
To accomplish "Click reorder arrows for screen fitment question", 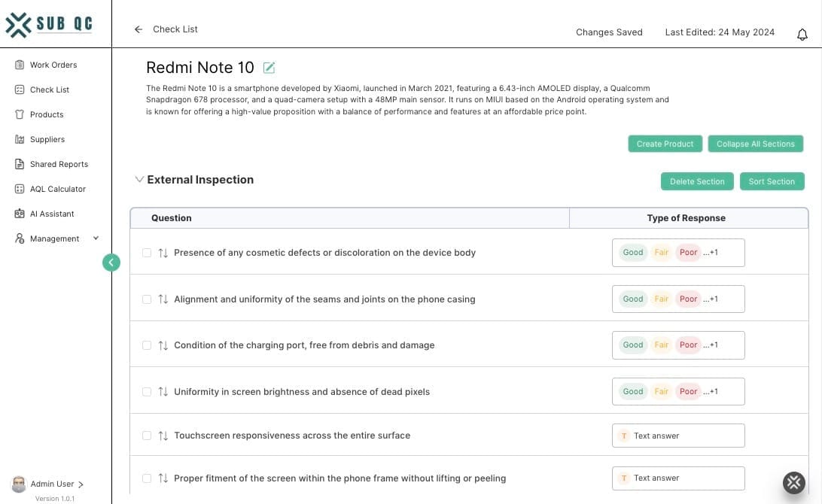I will pyautogui.click(x=163, y=478).
